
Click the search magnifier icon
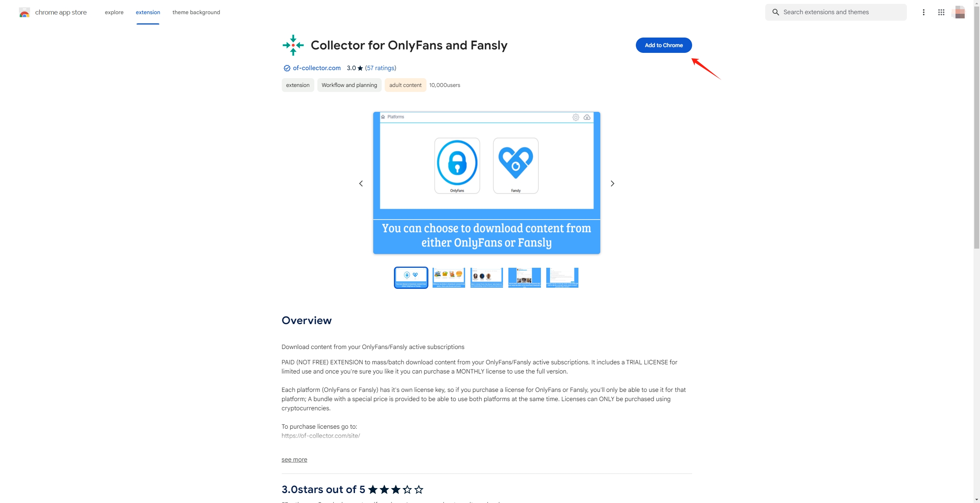tap(776, 11)
